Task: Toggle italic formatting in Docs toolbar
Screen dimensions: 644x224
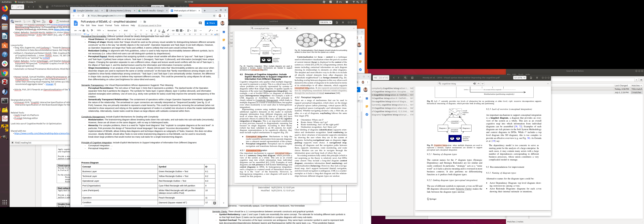Action: (x=155, y=31)
